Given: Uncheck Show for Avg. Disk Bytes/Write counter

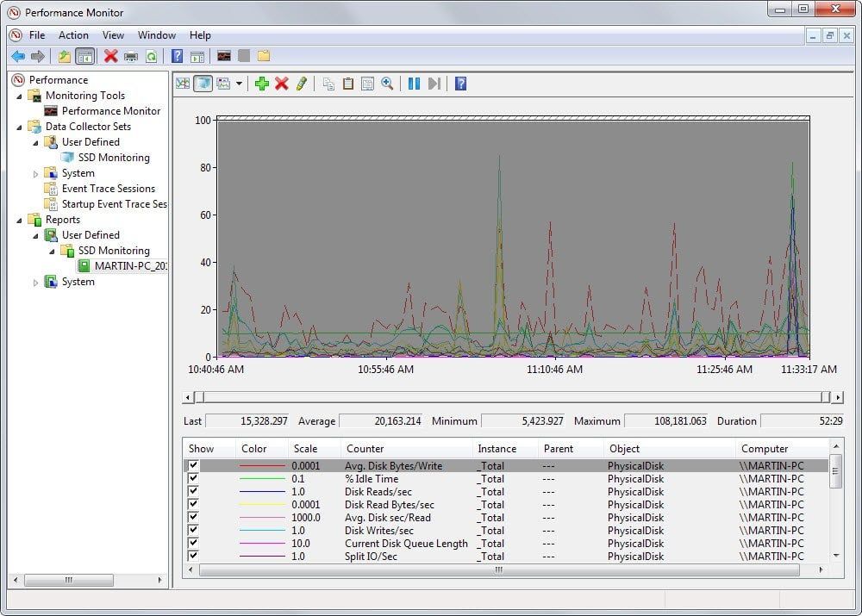Looking at the screenshot, I should [193, 465].
